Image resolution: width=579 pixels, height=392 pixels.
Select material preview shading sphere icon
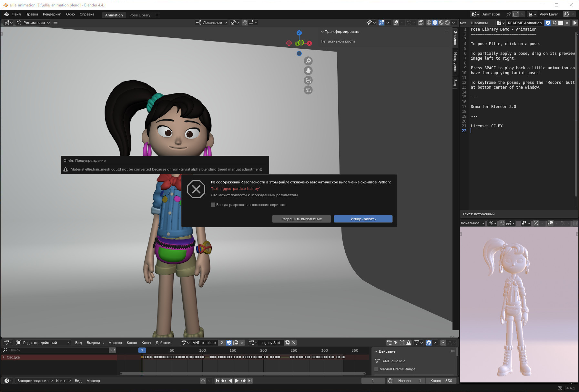441,23
